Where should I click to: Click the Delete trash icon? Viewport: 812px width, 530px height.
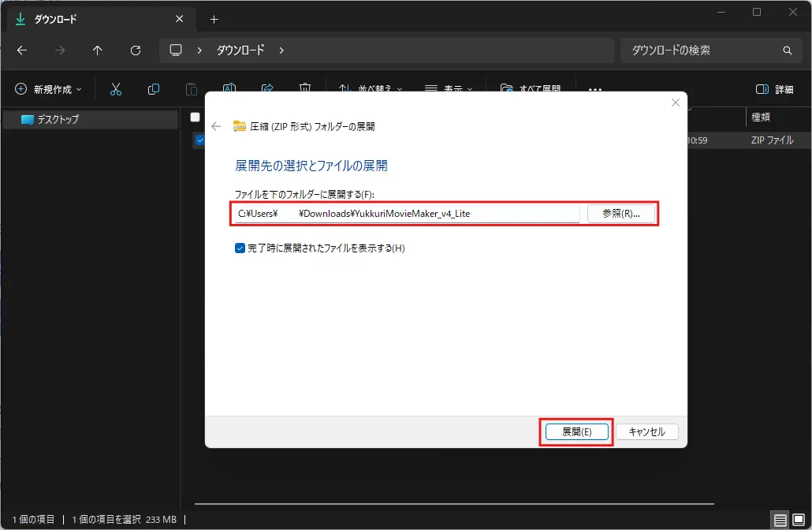(305, 87)
